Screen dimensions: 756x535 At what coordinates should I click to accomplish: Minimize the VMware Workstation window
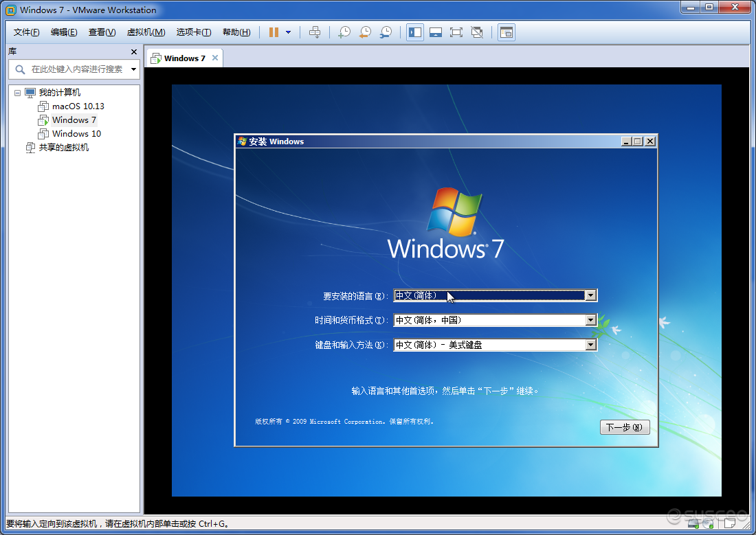(x=691, y=8)
